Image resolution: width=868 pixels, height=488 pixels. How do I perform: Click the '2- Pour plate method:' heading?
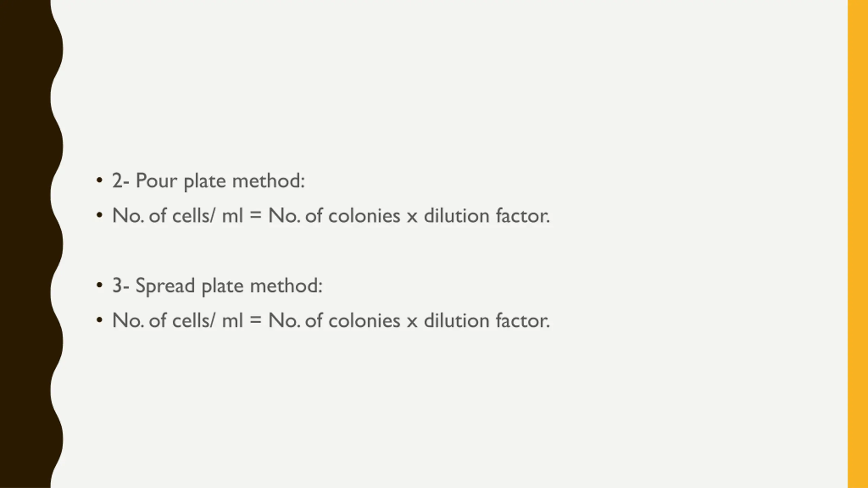coord(209,181)
